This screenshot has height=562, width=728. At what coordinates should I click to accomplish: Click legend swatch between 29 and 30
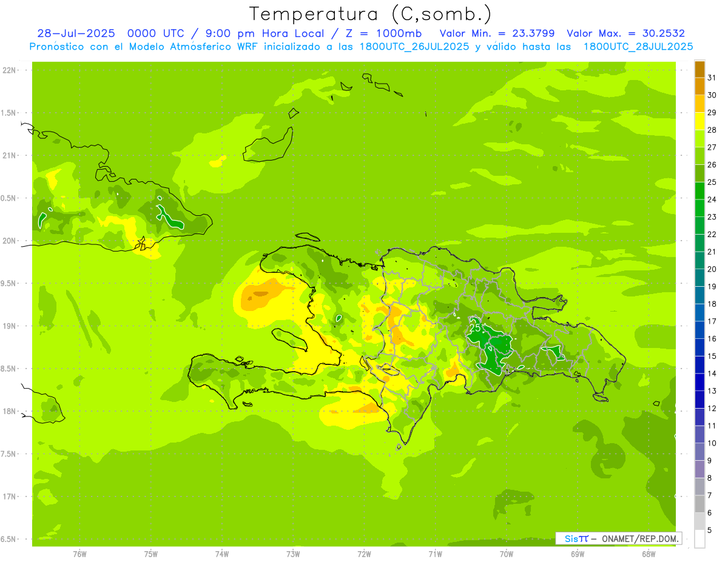699,104
